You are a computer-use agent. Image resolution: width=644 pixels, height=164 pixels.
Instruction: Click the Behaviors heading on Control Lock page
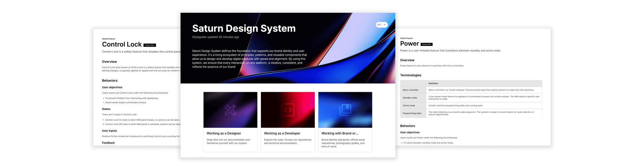[x=110, y=81]
